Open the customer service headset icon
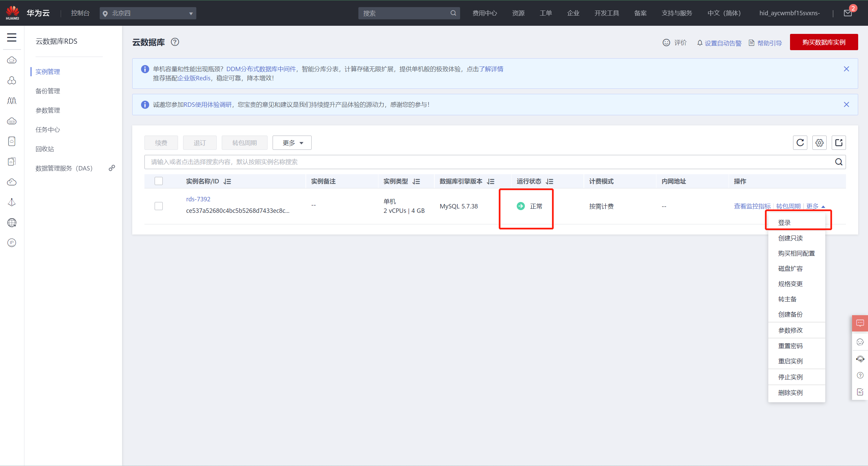Viewport: 868px width, 466px height. click(x=860, y=359)
